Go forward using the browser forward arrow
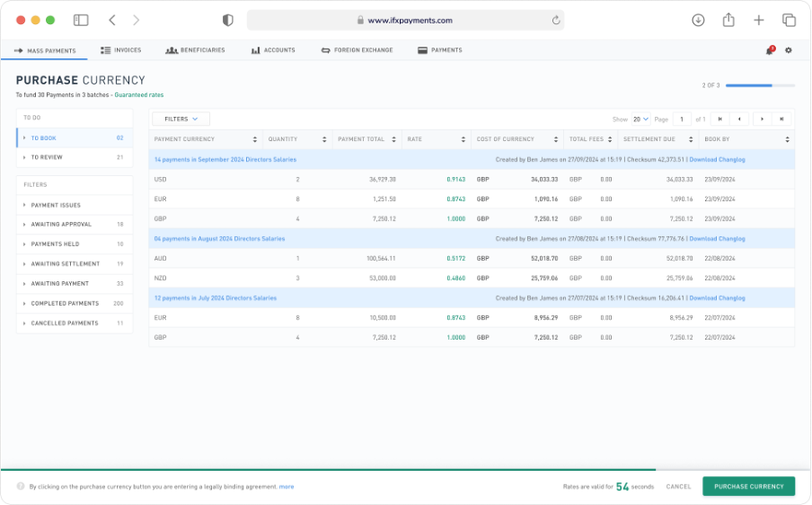 (137, 20)
